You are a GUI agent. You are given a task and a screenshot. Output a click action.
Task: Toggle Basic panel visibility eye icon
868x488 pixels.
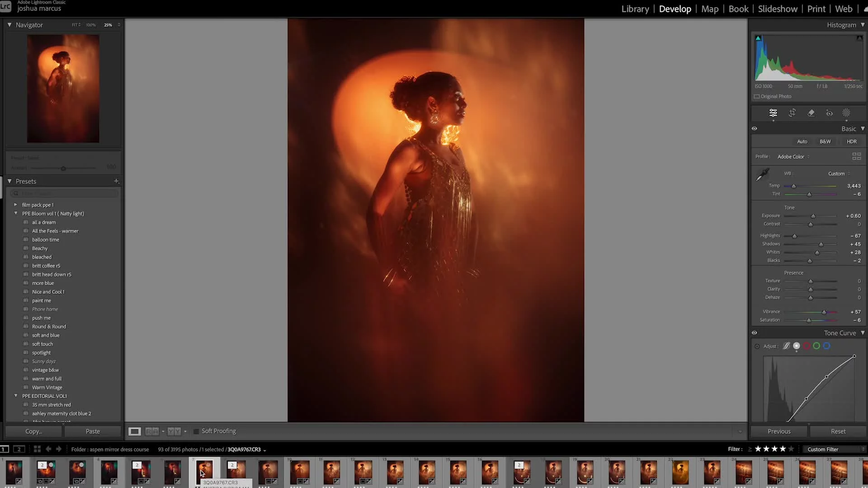755,129
